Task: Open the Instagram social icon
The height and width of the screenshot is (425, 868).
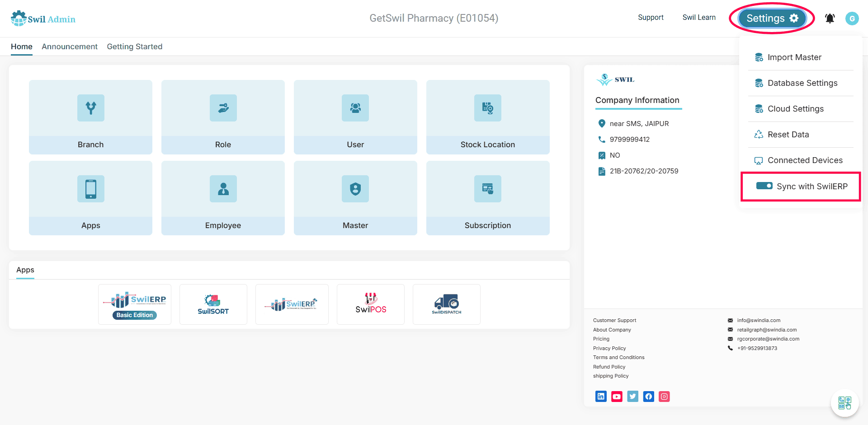Action: tap(664, 397)
